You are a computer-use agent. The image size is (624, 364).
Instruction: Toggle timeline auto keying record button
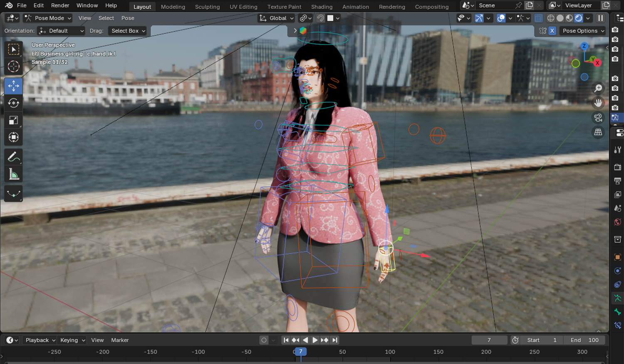264,340
